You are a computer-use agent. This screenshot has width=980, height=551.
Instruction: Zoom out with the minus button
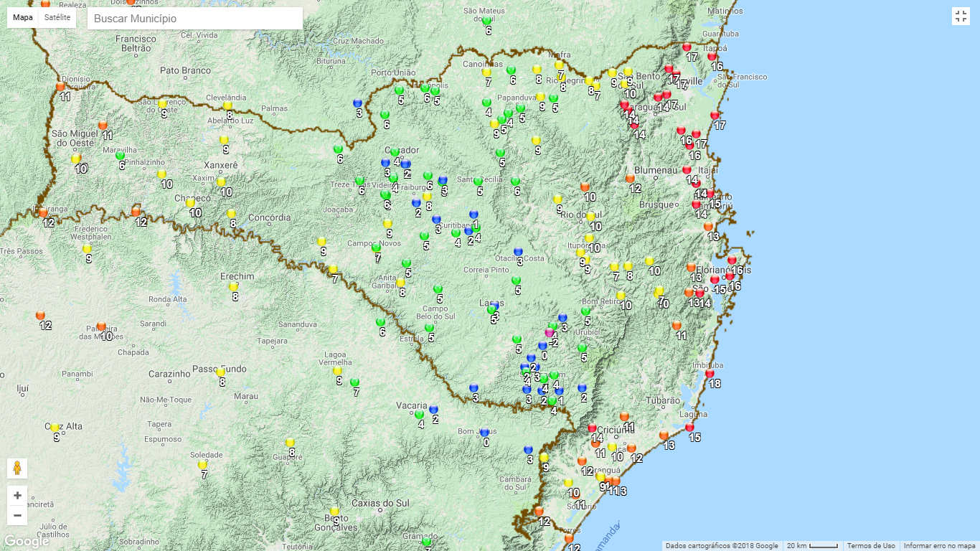click(x=17, y=515)
